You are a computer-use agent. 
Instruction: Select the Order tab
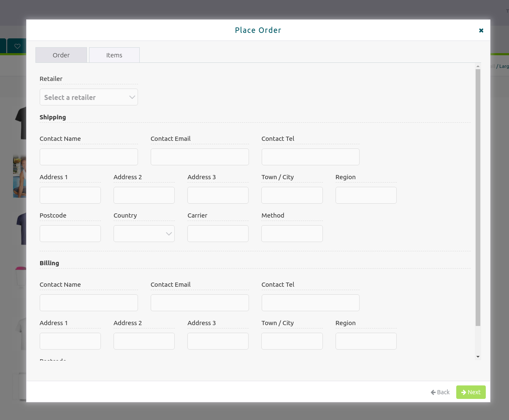point(61,55)
